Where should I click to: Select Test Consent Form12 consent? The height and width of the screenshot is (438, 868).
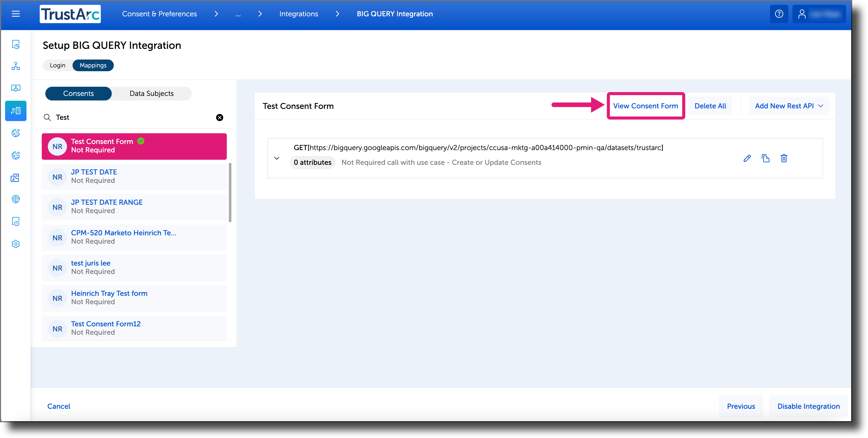tap(134, 329)
